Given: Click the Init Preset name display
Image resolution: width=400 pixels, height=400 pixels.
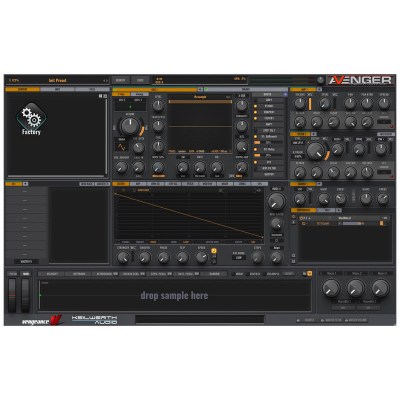Looking at the screenshot, I should pyautogui.click(x=57, y=80).
